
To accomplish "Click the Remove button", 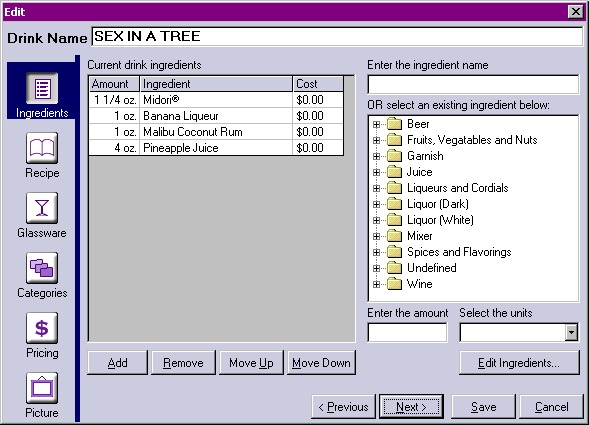I will (183, 363).
